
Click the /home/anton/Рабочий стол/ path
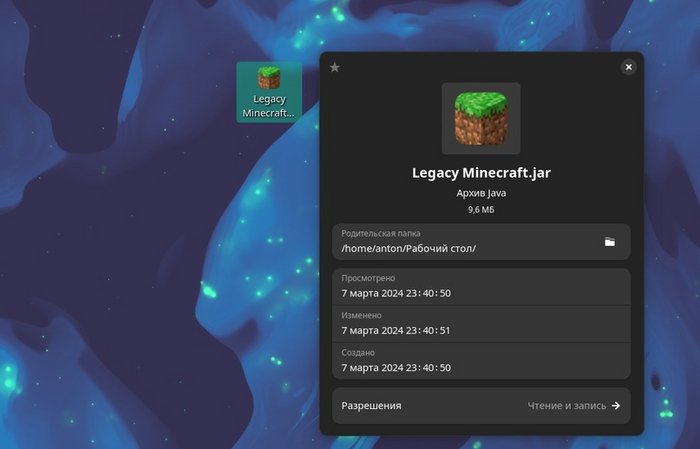point(408,249)
